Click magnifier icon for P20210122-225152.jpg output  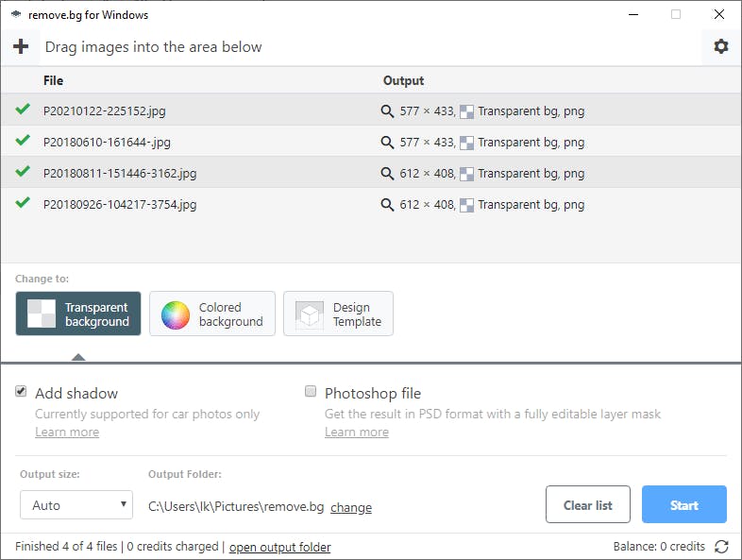tap(387, 111)
